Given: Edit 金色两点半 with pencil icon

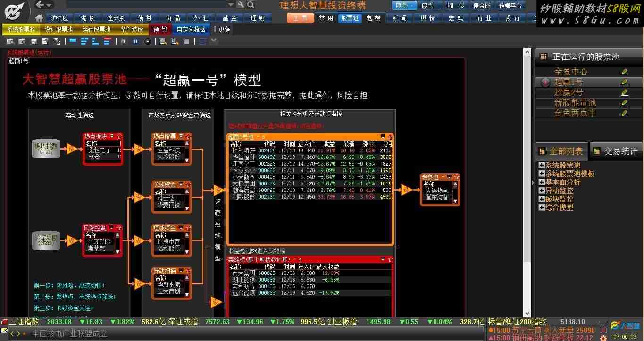Looking at the screenshot, I should [x=625, y=113].
